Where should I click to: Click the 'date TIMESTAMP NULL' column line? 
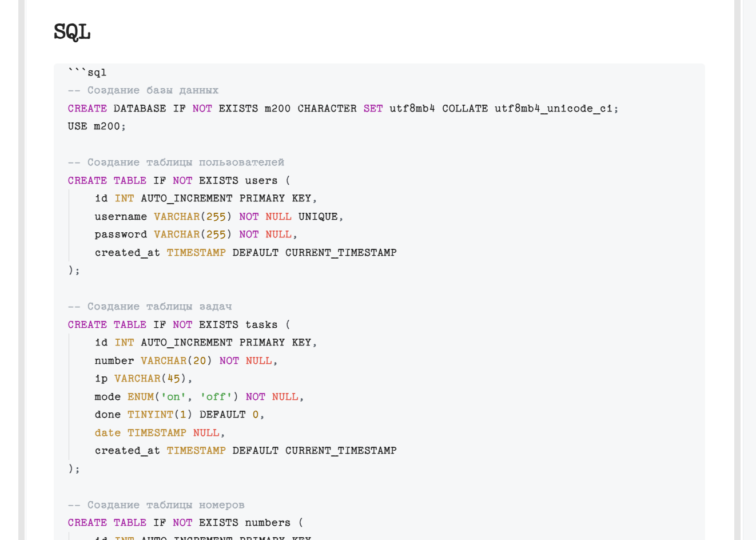pyautogui.click(x=157, y=433)
